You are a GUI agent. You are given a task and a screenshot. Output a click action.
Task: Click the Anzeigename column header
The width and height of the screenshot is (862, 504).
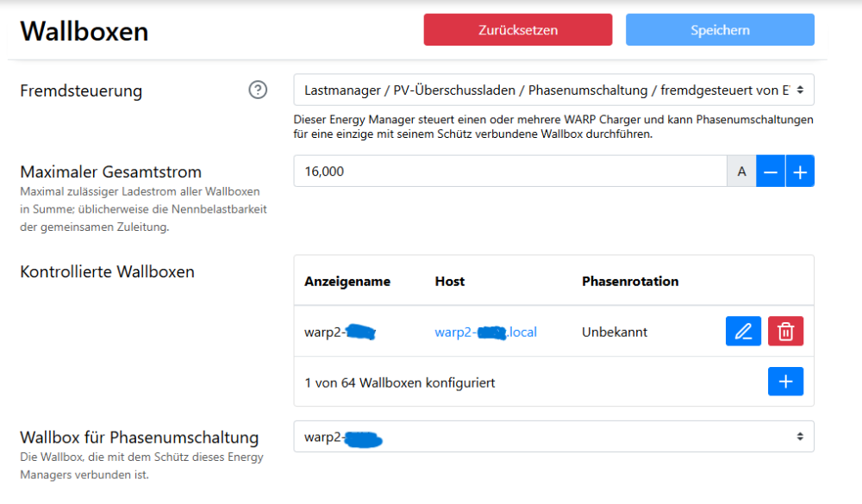point(347,282)
